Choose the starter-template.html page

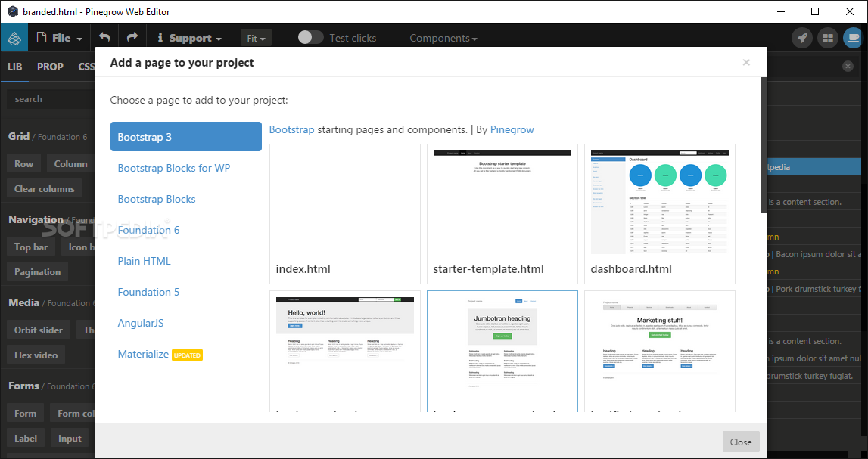point(502,214)
